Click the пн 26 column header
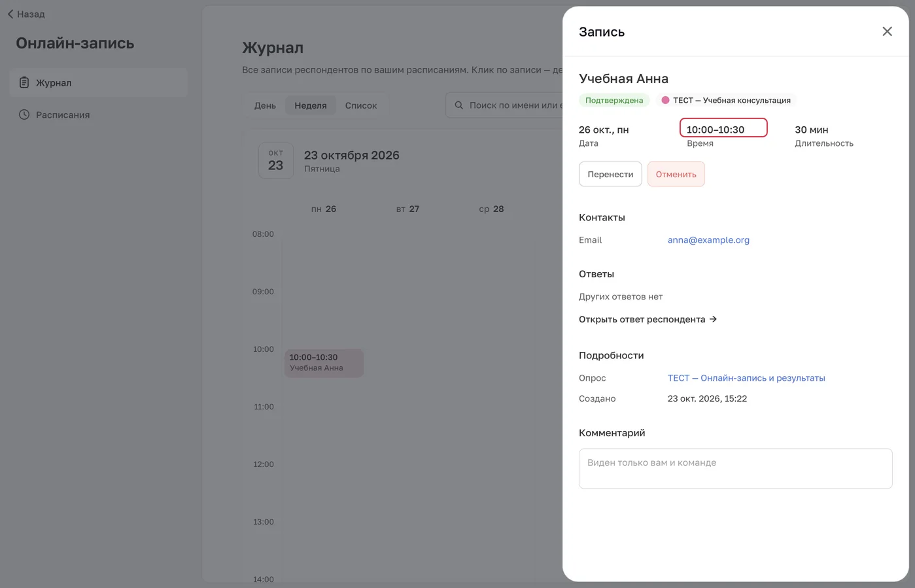 [324, 209]
